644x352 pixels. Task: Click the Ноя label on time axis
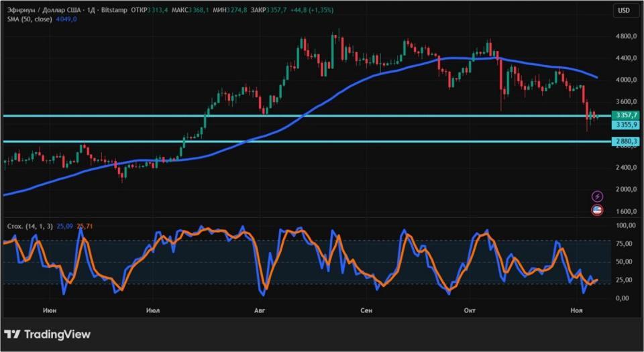pos(576,310)
